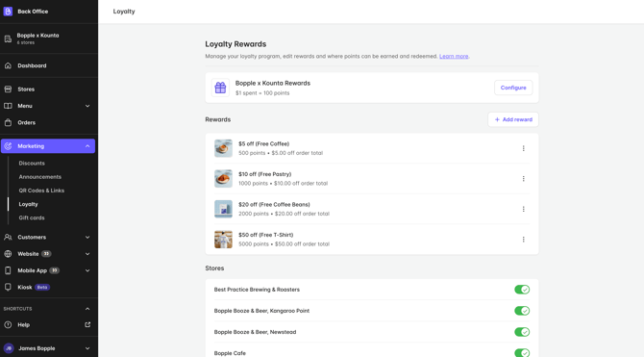Click the Free Coffee reward thumbnail
The width and height of the screenshot is (644, 357).
(x=223, y=148)
